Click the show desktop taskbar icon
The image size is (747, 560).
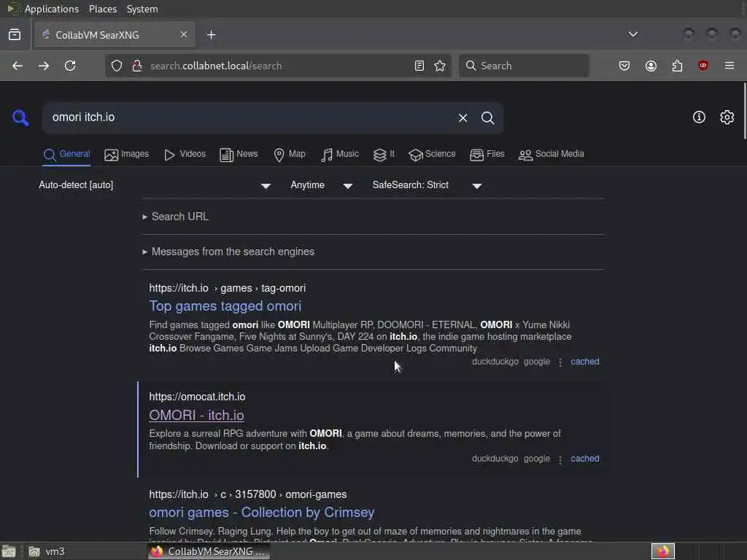(9, 551)
